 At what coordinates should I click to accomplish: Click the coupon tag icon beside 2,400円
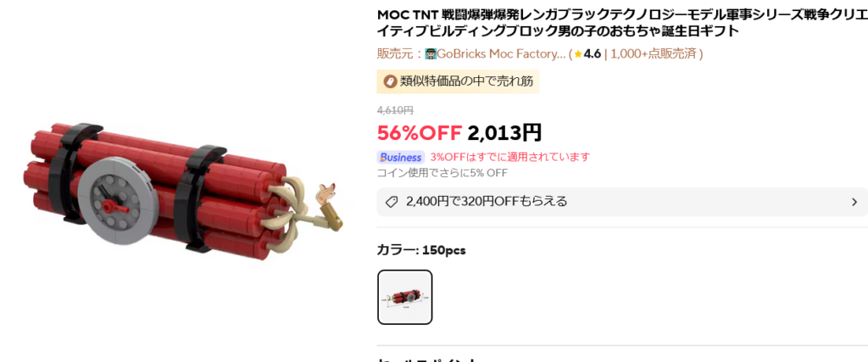tap(392, 202)
